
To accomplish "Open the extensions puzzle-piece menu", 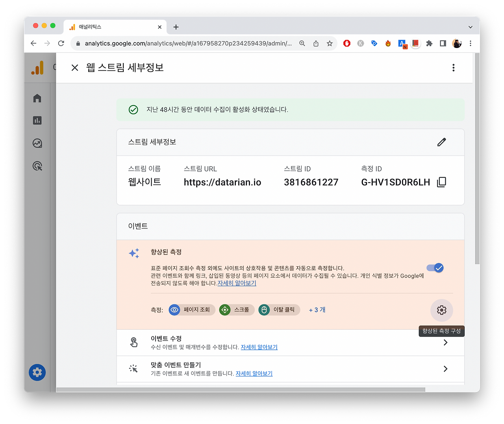I will coord(429,43).
